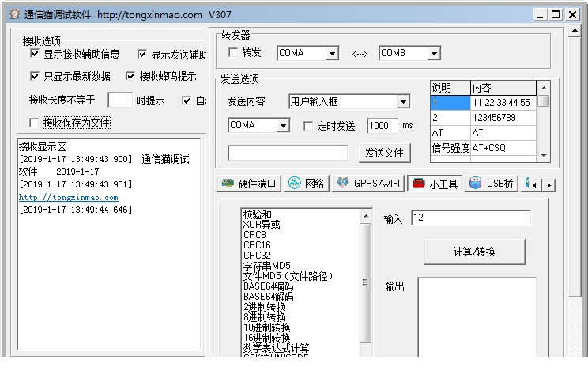This screenshot has height=371, width=588.
Task: Select BASE64编码 in the tool list
Action: (x=269, y=286)
